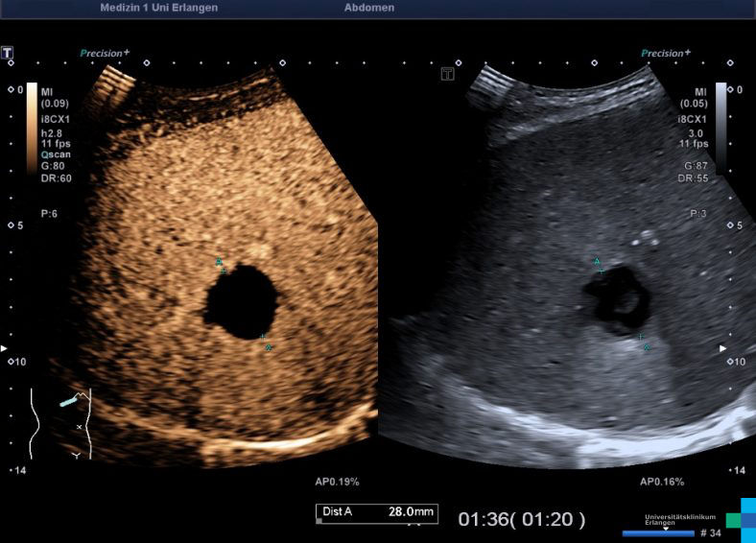This screenshot has width=756, height=543.
Task: Click the Dist A 28.0mm measurement box
Action: point(376,512)
